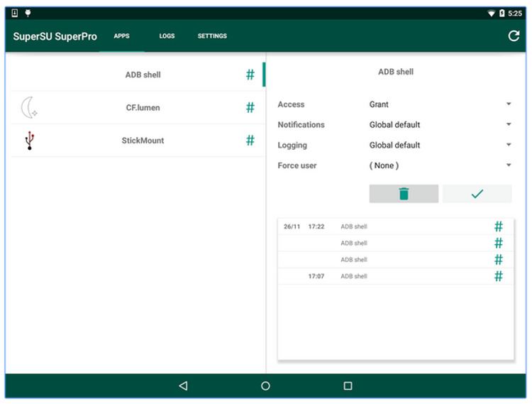Click the 26/11 log date
Screen dimensions: 532x404
coord(292,226)
